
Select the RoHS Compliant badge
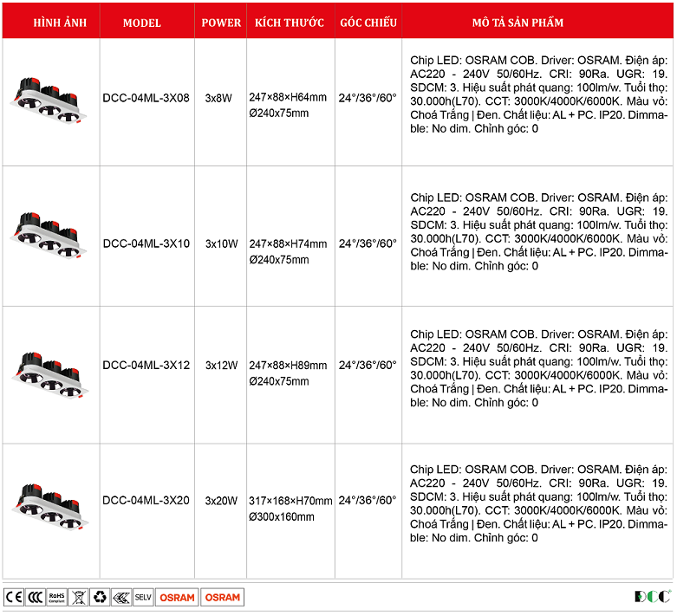pyautogui.click(x=57, y=597)
